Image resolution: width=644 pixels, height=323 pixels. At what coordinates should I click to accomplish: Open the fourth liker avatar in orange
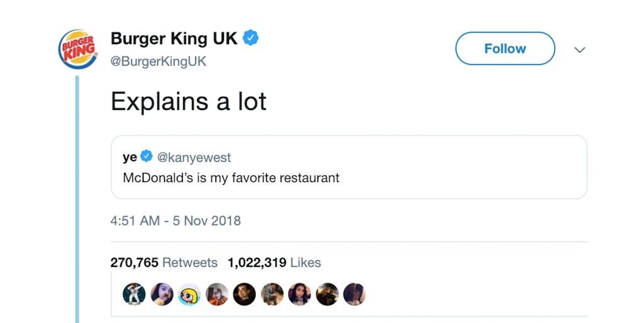click(x=217, y=294)
